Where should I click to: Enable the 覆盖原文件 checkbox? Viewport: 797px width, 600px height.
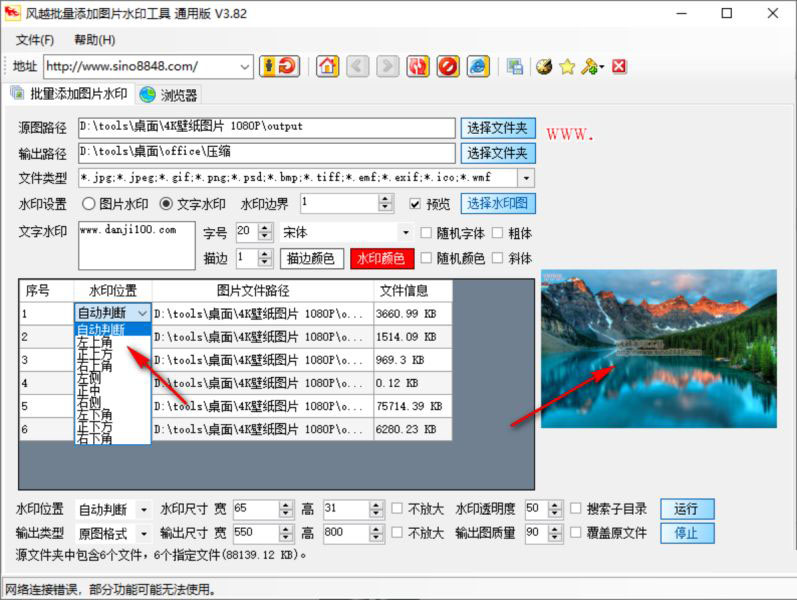575,532
